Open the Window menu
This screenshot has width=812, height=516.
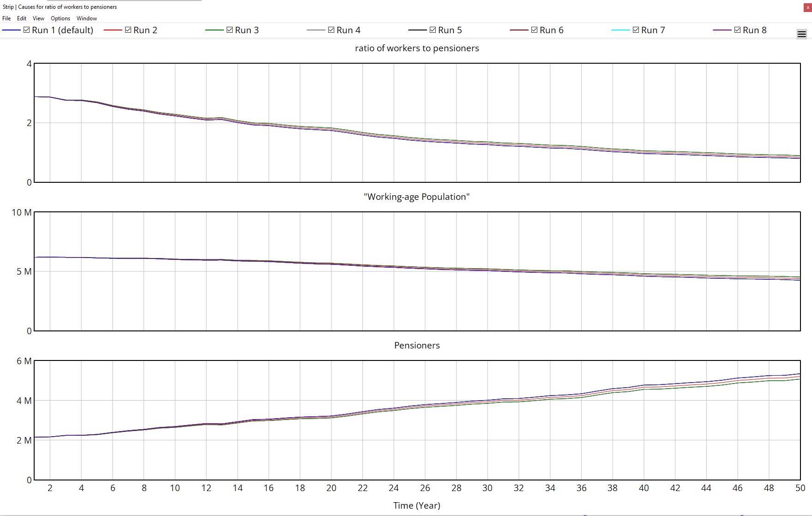86,18
